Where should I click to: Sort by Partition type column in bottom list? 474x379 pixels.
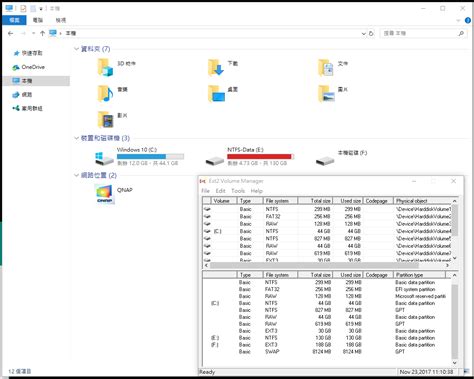(x=419, y=275)
